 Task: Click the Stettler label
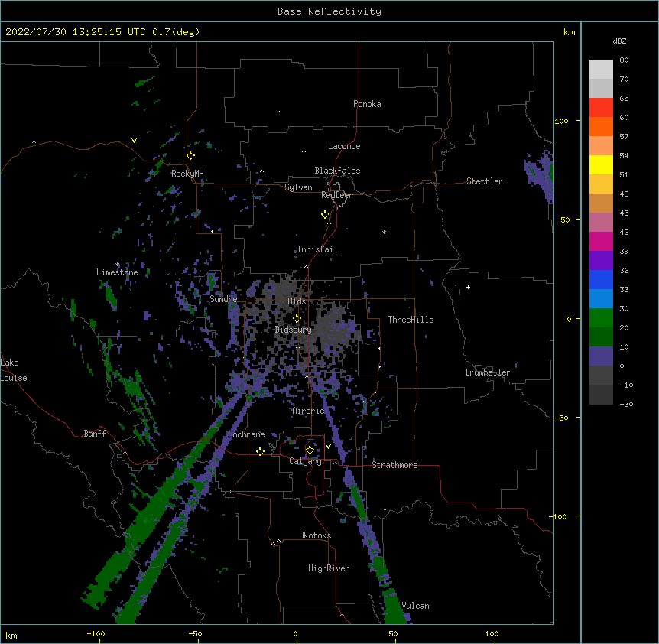pos(485,181)
